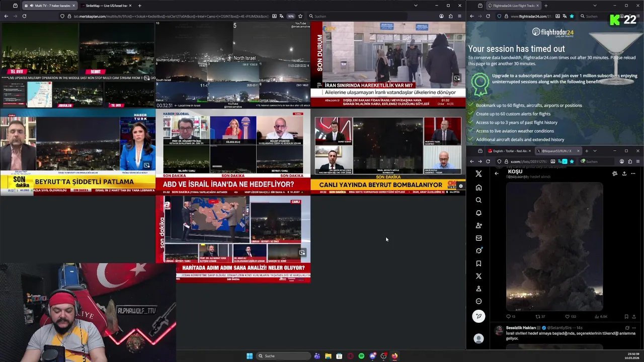The height and width of the screenshot is (362, 644).
Task: Open File Explorer from the taskbar
Action: pos(328,356)
